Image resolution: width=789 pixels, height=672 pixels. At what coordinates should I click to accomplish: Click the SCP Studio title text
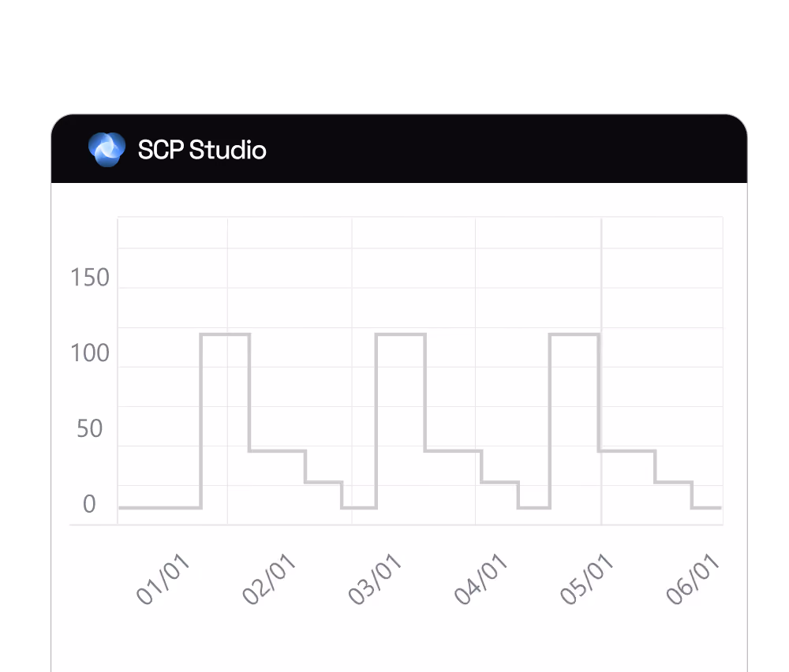tap(202, 150)
